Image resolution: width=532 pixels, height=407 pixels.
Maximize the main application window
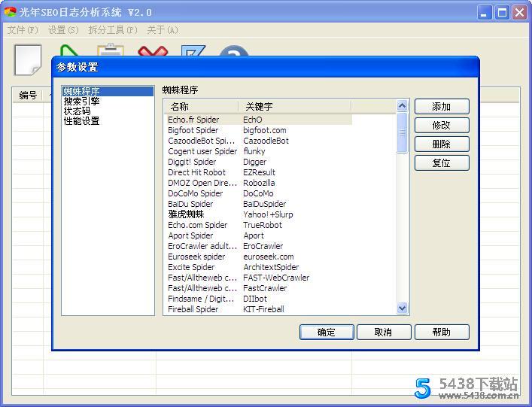tap(502, 13)
